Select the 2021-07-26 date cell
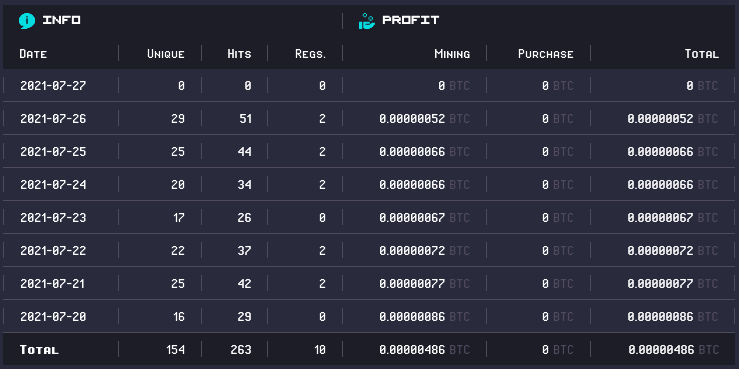739x369 pixels. [53, 119]
